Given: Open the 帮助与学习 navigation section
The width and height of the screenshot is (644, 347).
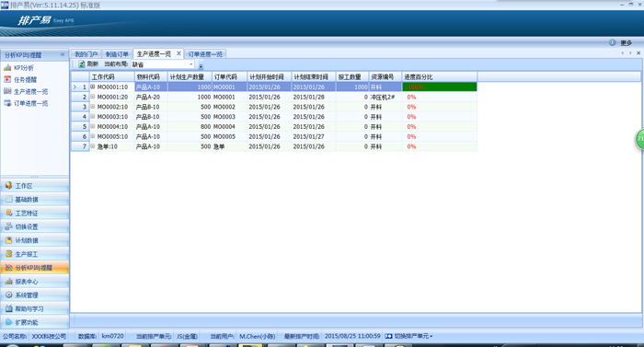Looking at the screenshot, I should click(35, 308).
